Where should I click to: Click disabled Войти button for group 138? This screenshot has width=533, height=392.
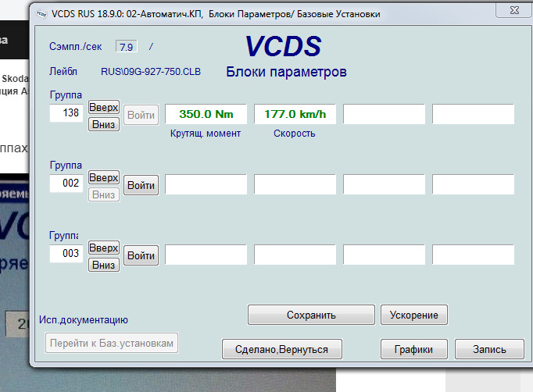(141, 115)
